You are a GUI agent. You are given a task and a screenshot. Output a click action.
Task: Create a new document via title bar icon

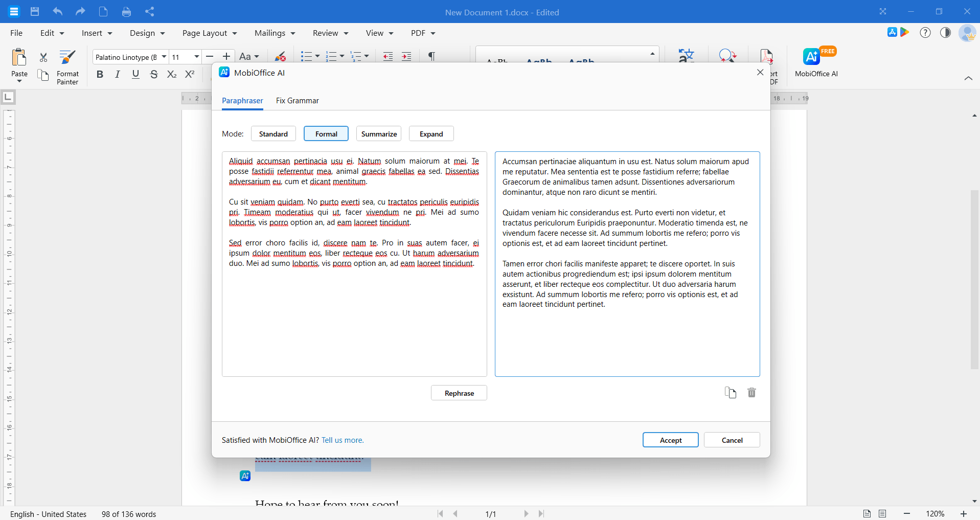[x=103, y=11]
